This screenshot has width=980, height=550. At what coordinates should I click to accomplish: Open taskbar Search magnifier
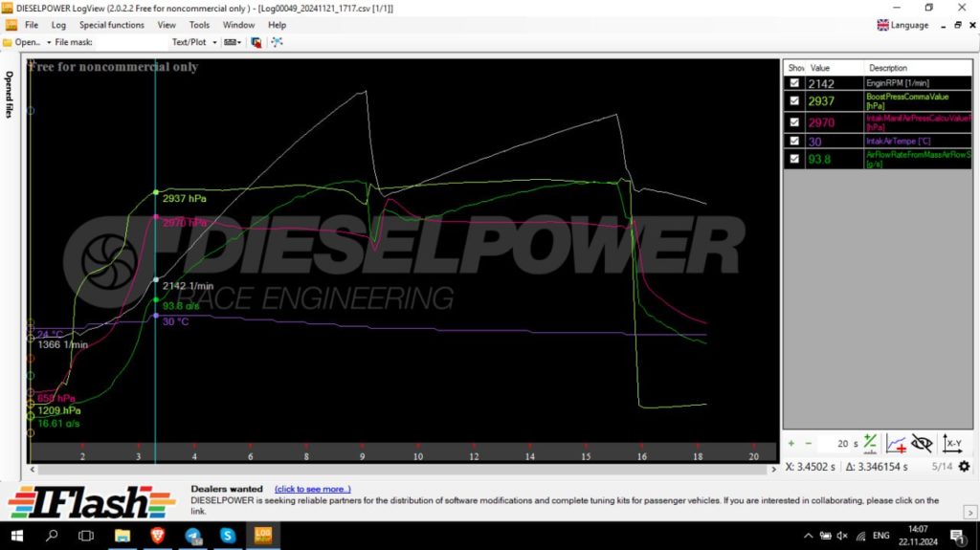pyautogui.click(x=52, y=536)
